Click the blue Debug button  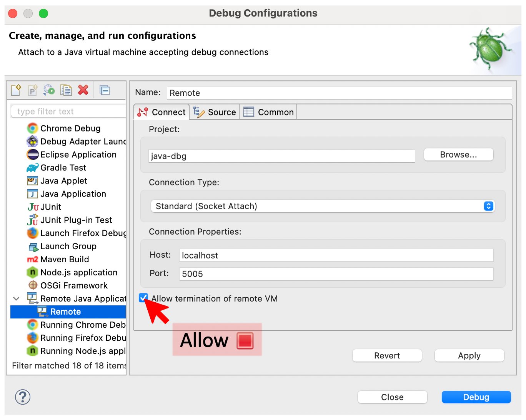tap(476, 397)
